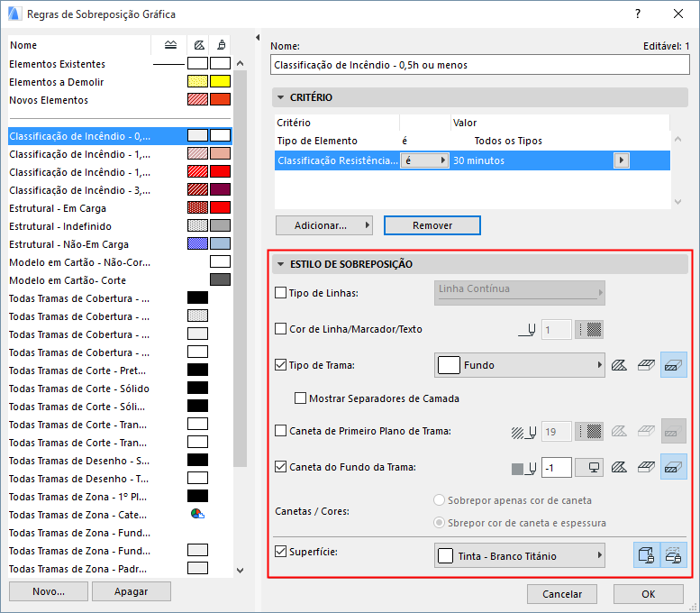Click the Nome text field

coord(480,65)
